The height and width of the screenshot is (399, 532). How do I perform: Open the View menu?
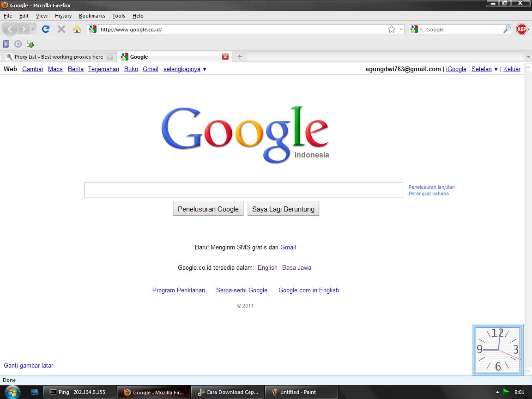[x=42, y=16]
